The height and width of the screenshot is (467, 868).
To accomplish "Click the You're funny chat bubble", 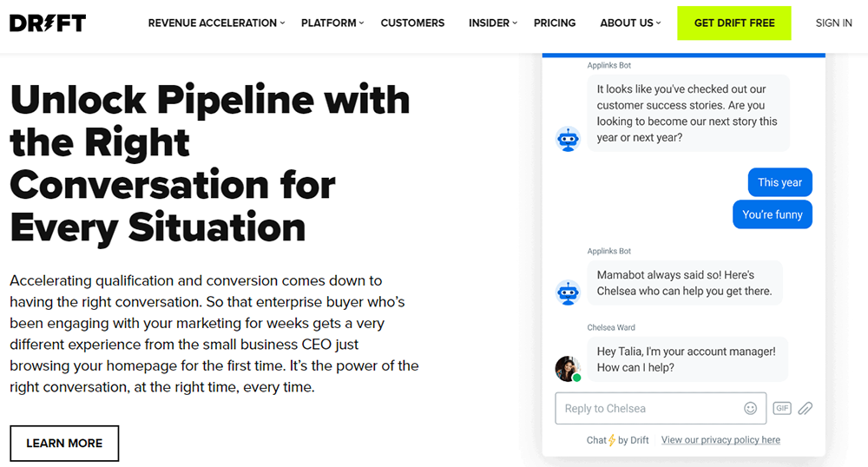I will pos(773,214).
